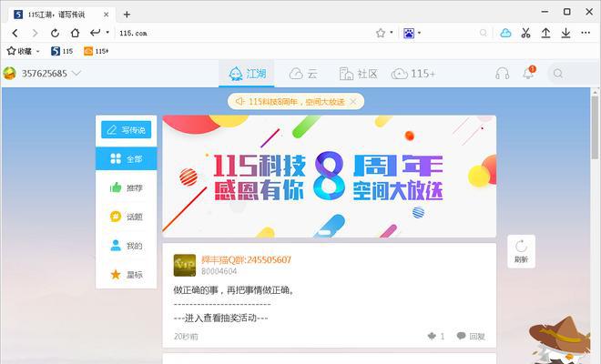Click the site search magnifier field
Image resolution: width=601 pixels, height=364 pixels.
tap(573, 73)
